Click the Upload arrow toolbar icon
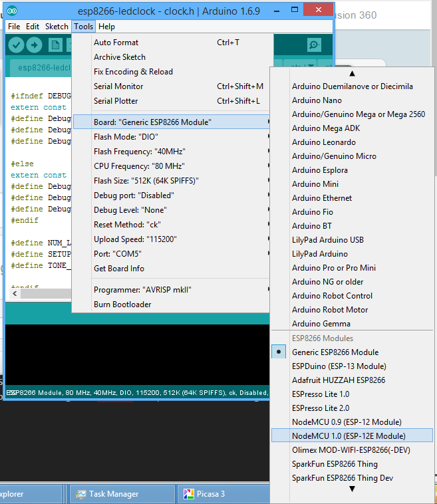437x504 pixels. 34,45
